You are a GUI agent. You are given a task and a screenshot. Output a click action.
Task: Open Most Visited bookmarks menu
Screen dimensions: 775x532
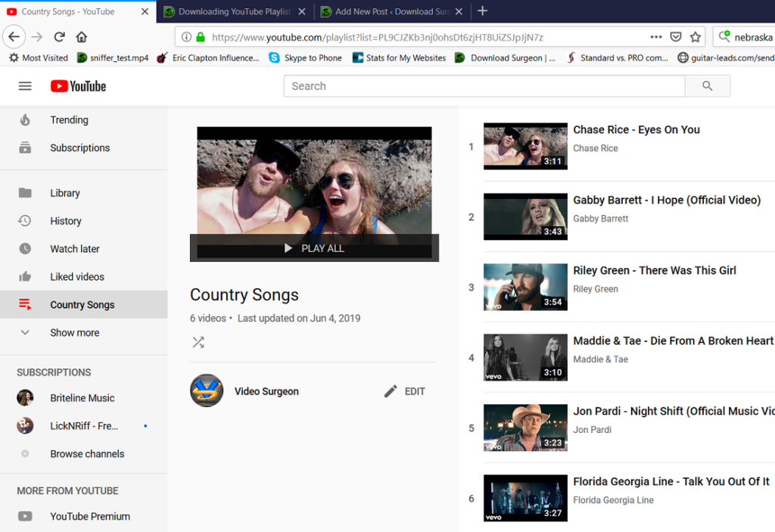[39, 58]
